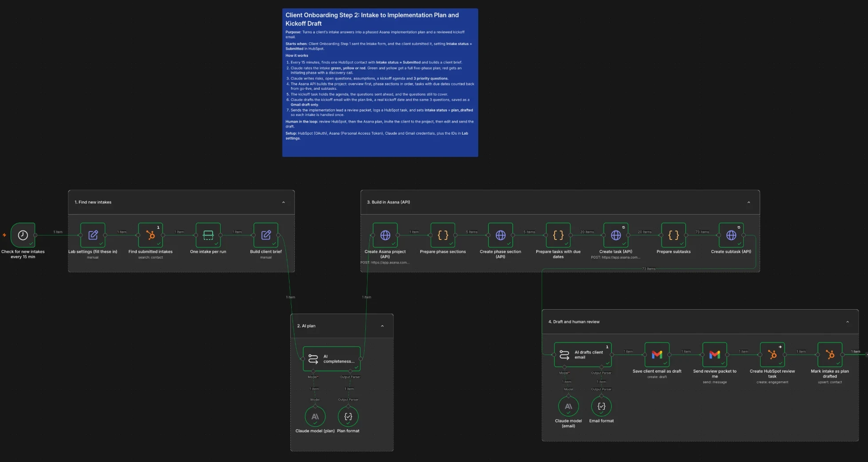Select the AI completeness chain node

(x=332, y=358)
